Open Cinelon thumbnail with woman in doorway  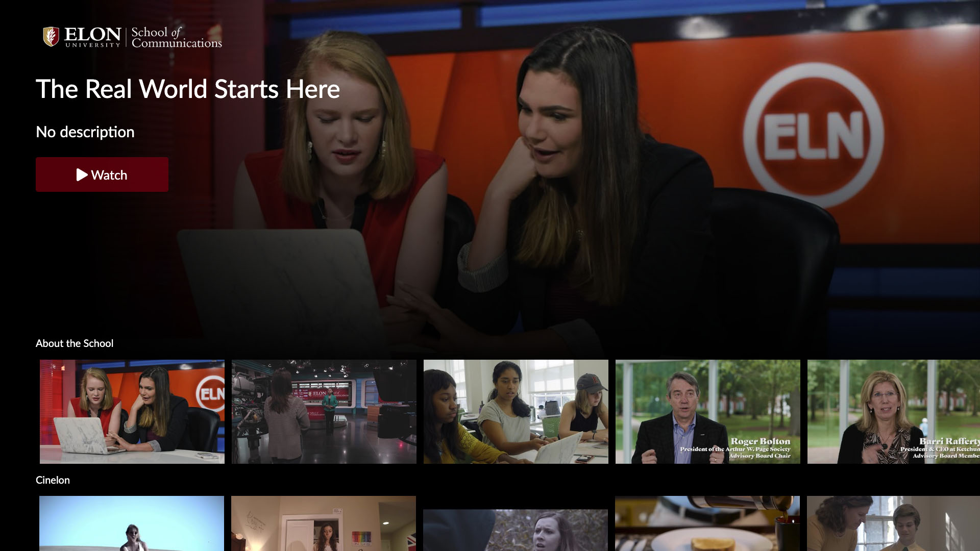point(324,523)
